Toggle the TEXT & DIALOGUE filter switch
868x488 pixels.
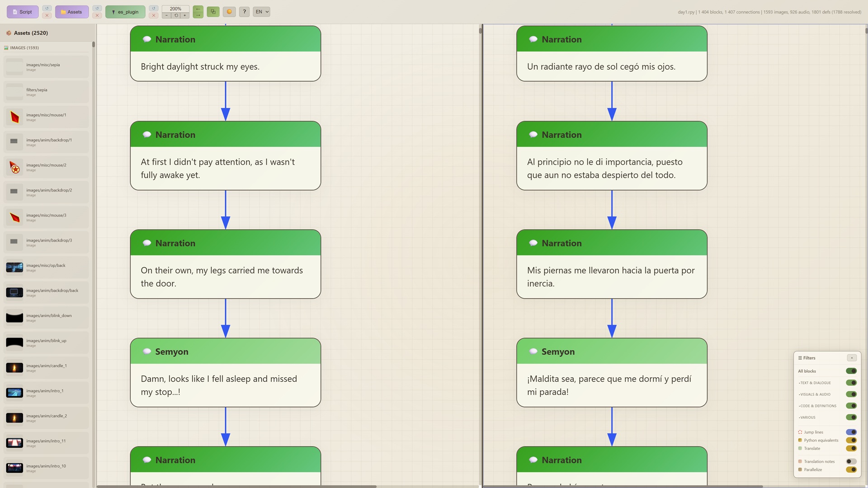coord(851,383)
